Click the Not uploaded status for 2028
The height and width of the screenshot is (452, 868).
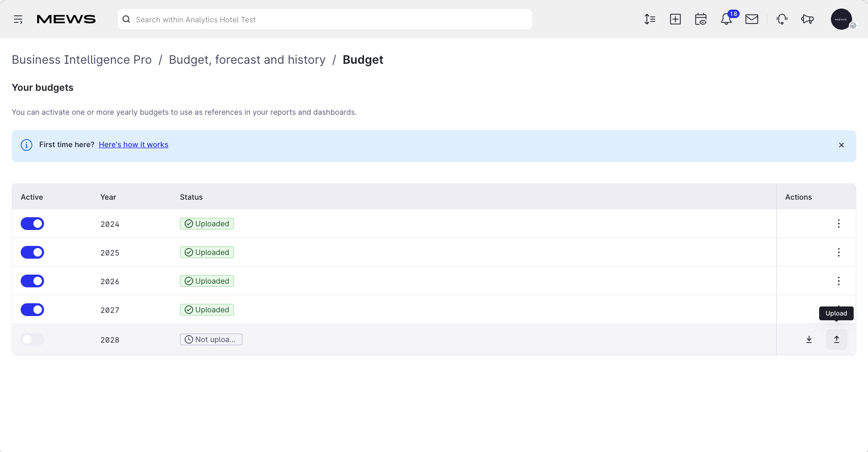coord(211,339)
